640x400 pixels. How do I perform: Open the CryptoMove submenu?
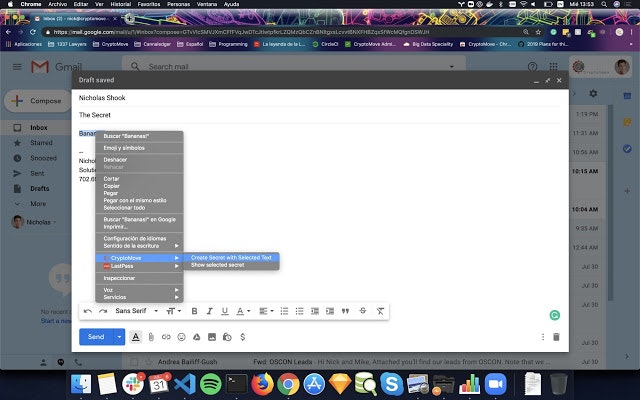tap(139, 258)
